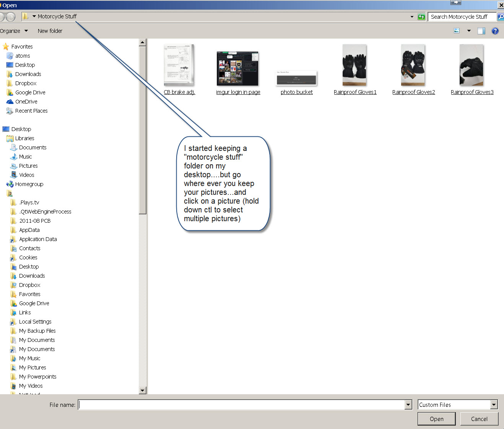The width and height of the screenshot is (504, 429).
Task: Open the address bar history dropdown
Action: pyautogui.click(x=412, y=17)
